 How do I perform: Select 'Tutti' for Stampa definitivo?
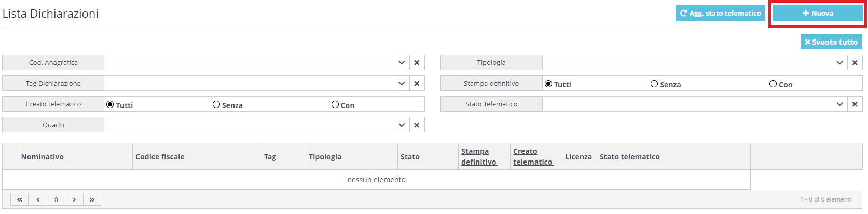[548, 84]
